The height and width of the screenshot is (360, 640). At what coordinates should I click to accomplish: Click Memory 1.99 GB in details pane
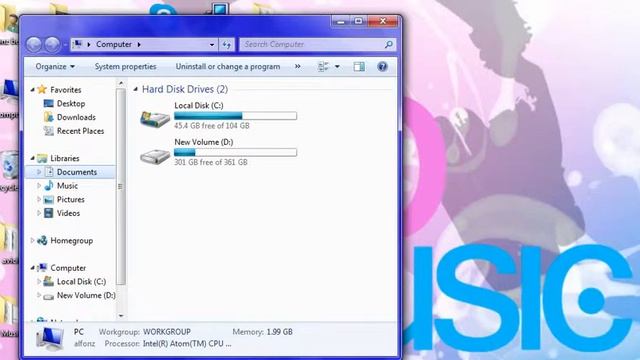[262, 332]
